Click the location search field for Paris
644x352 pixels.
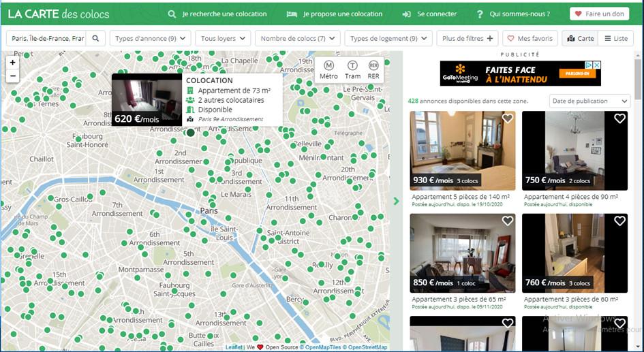click(46, 38)
